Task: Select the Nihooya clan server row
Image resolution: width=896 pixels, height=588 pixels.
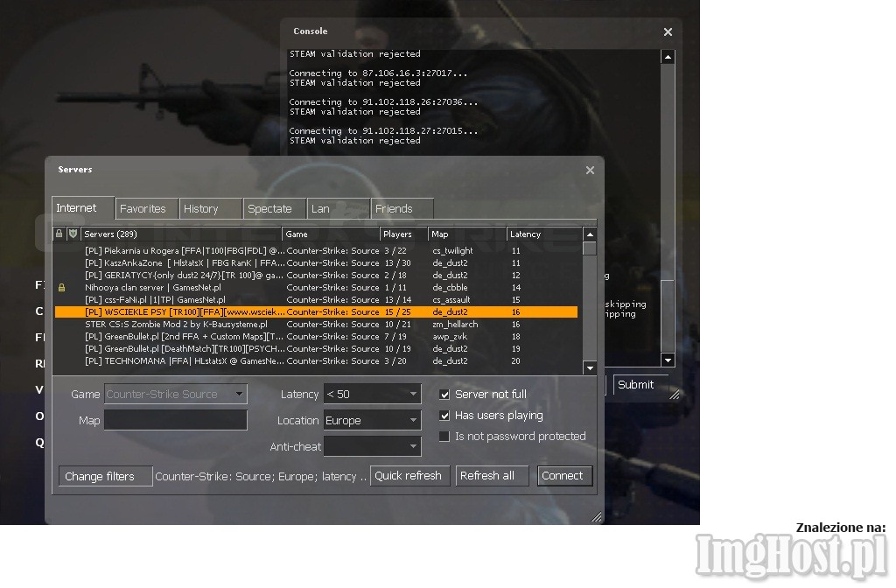Action: pyautogui.click(x=316, y=287)
